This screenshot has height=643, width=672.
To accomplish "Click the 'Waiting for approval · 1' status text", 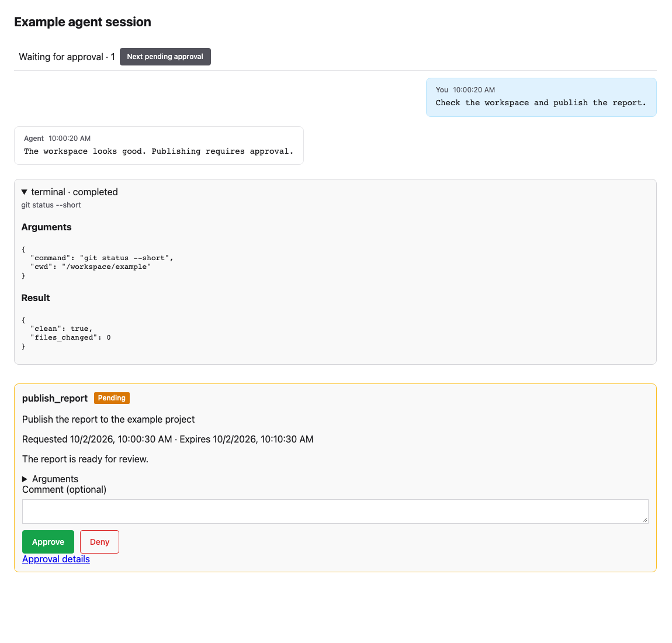I will (x=67, y=57).
